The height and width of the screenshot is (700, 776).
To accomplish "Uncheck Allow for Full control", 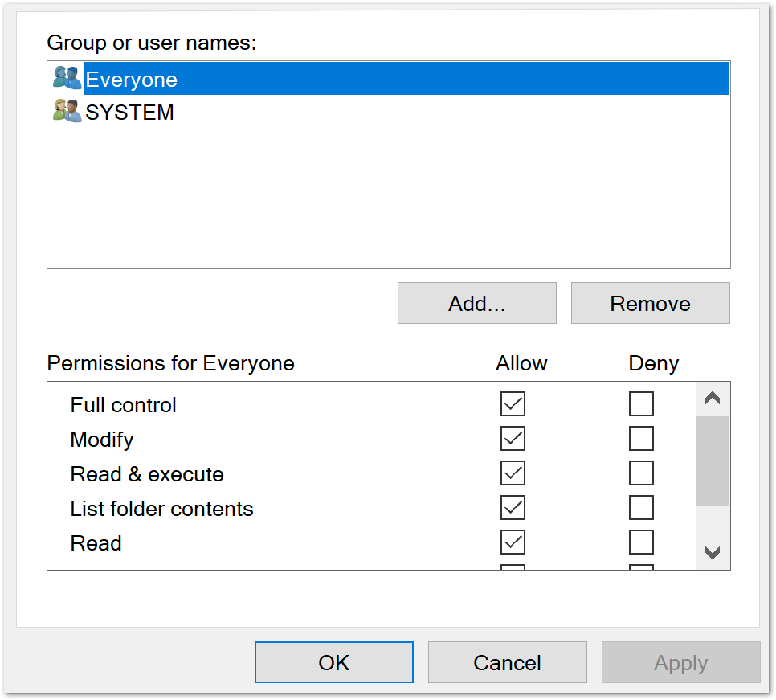I will pos(513,403).
